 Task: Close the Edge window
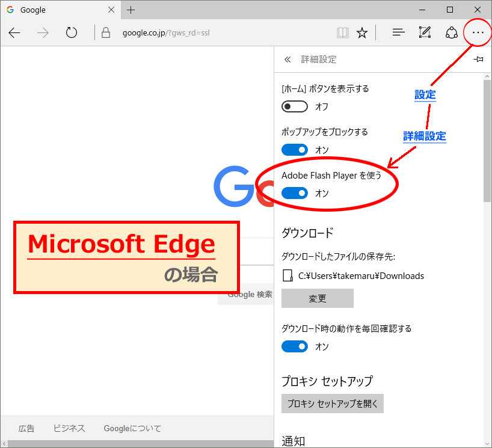pos(477,10)
